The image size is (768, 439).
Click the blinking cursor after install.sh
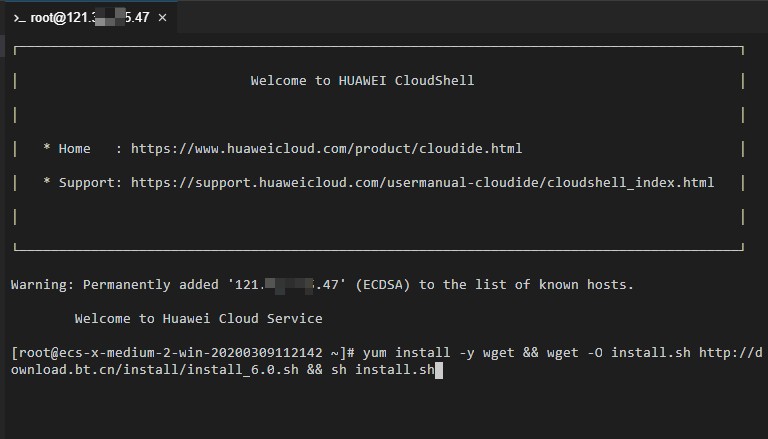pos(439,371)
